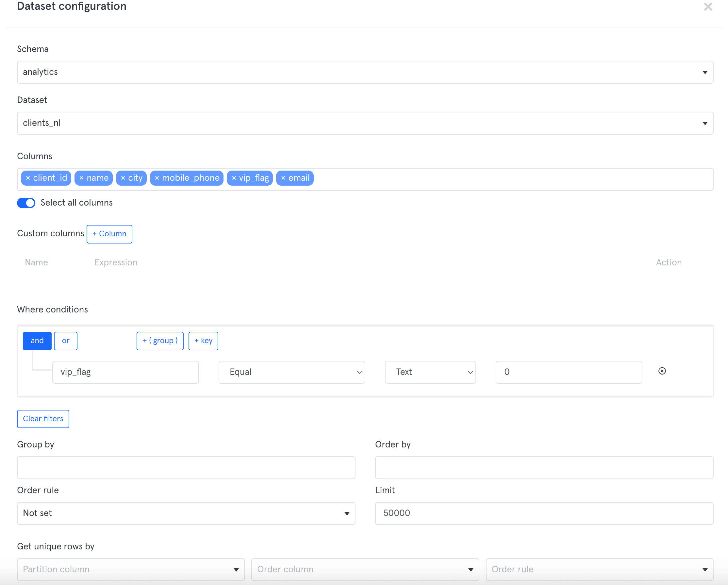Open the Schema dropdown showing analytics
Screen dimensions: 728x585
365,72
